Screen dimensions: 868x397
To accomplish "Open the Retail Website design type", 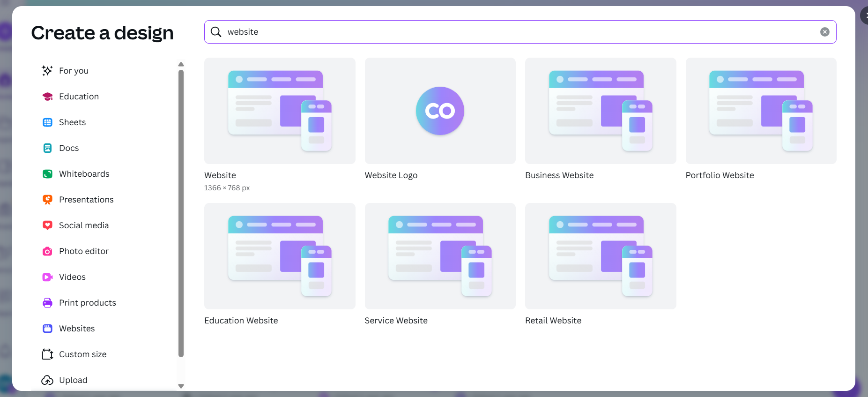I will (601, 256).
